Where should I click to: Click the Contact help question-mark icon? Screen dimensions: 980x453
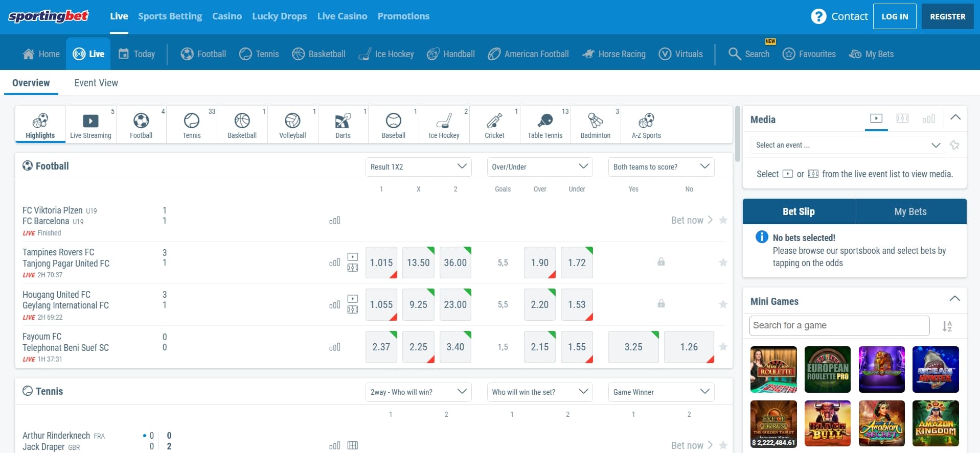pyautogui.click(x=818, y=16)
